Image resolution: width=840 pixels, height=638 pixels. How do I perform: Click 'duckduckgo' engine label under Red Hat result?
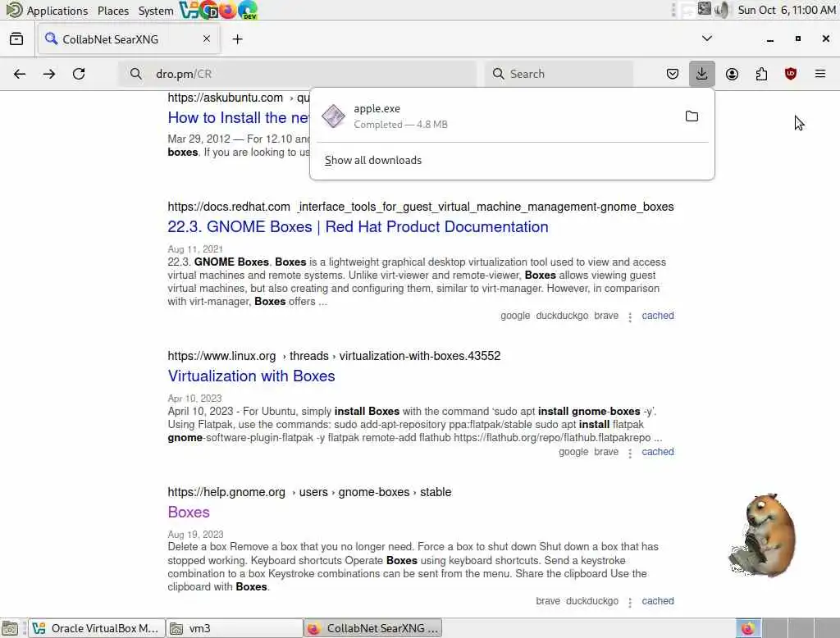(x=562, y=316)
